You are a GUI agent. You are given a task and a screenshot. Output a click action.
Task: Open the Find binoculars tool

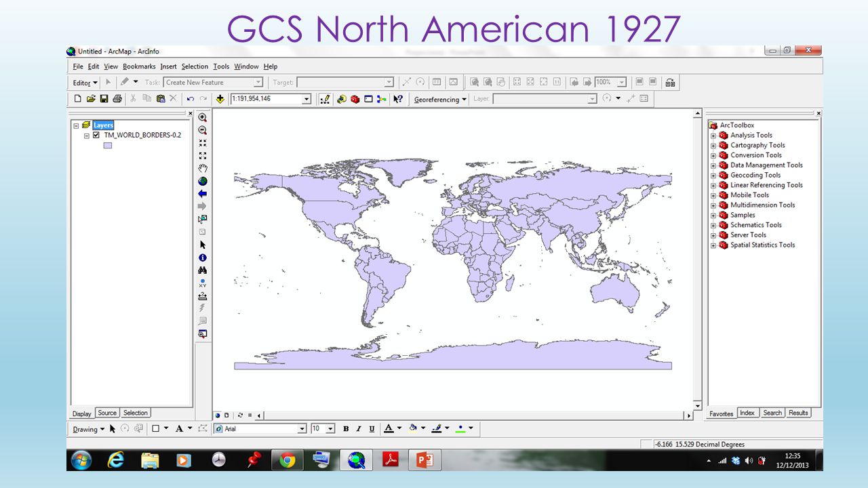tap(202, 270)
